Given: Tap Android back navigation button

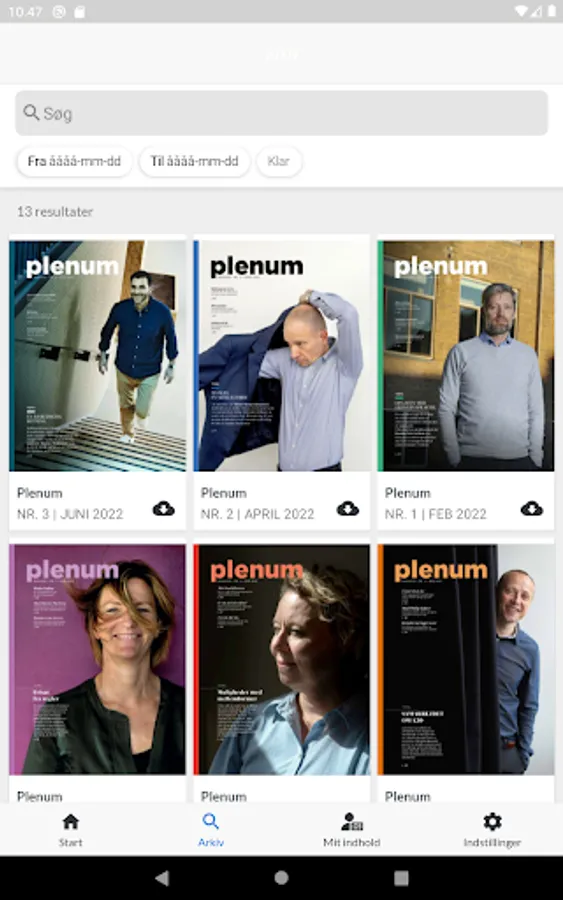Looking at the screenshot, I should [162, 878].
